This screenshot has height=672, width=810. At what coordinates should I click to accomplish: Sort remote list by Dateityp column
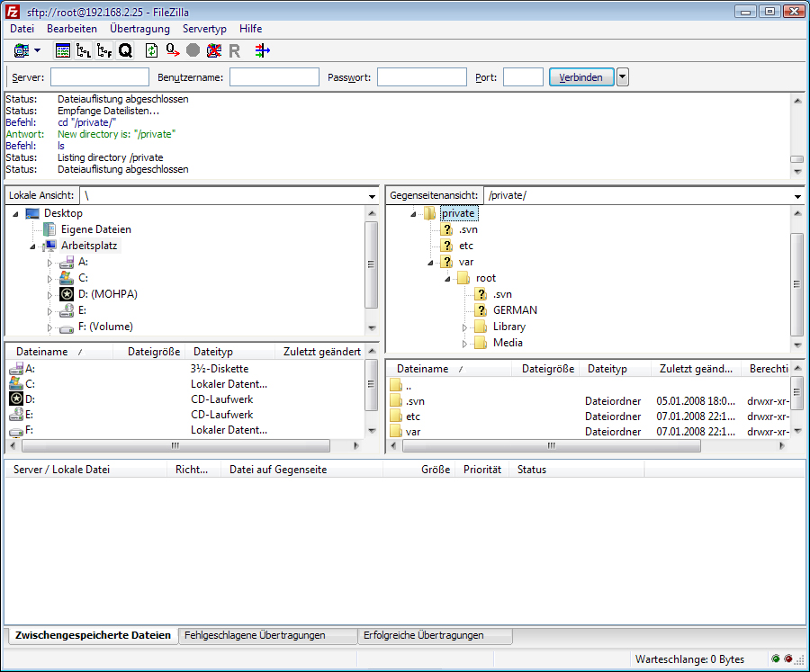coord(614,369)
